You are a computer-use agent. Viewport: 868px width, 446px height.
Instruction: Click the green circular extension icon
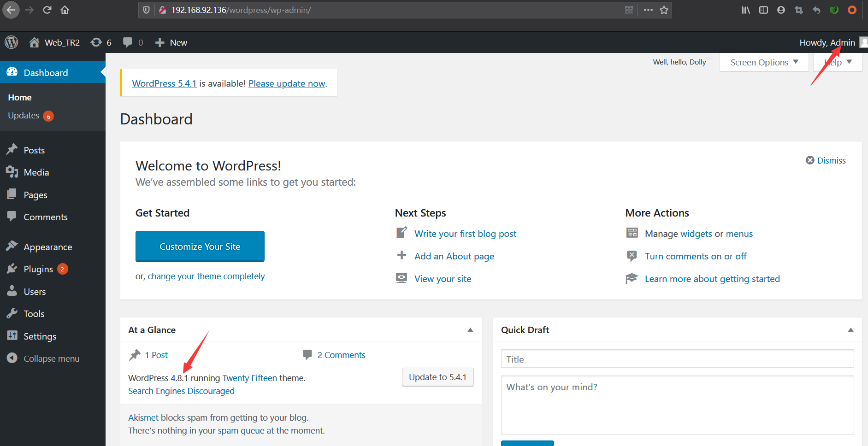click(834, 10)
